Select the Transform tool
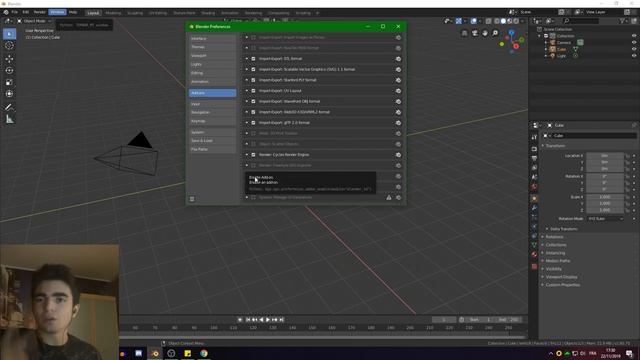Viewport: 640px width, 360px height. (x=9, y=94)
